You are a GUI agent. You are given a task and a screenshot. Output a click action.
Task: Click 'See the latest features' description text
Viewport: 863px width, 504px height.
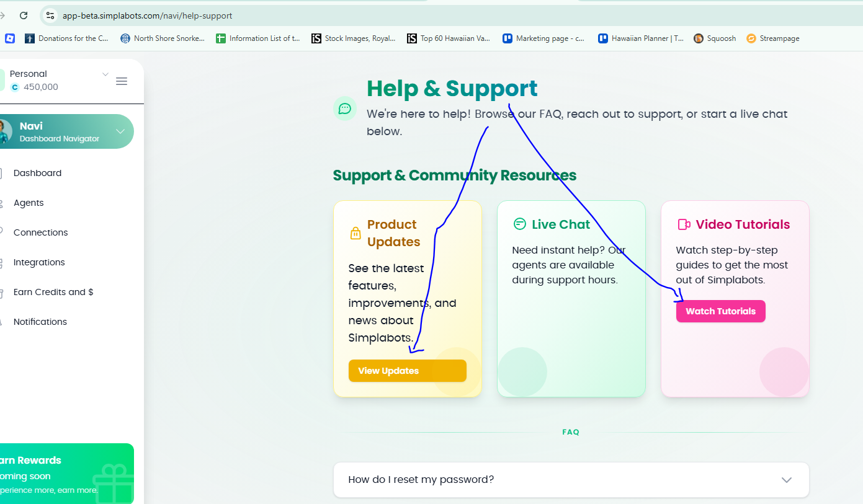click(402, 303)
